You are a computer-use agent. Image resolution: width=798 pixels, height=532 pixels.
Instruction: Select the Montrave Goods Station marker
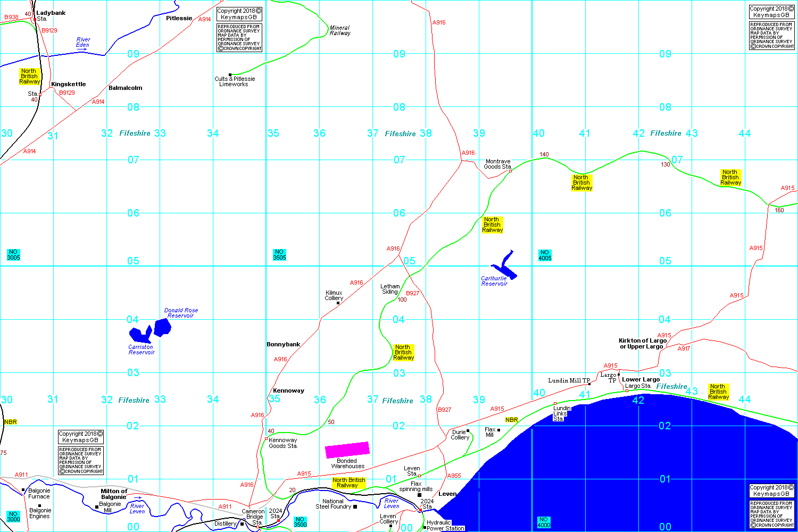click(x=510, y=171)
